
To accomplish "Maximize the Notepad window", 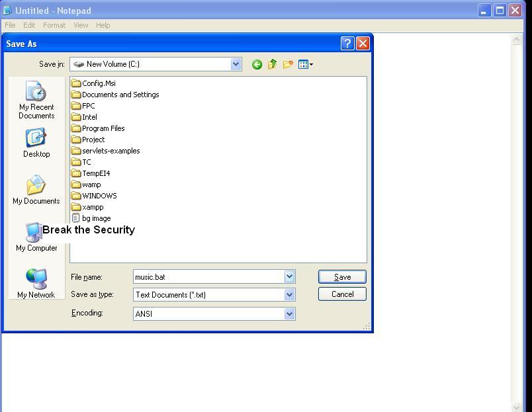I will [500, 11].
